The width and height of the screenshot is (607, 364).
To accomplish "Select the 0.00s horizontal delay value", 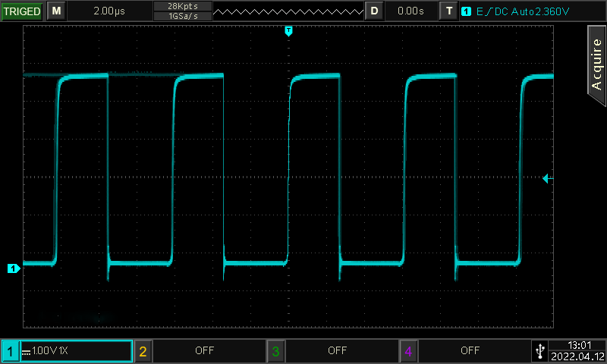I will point(410,11).
